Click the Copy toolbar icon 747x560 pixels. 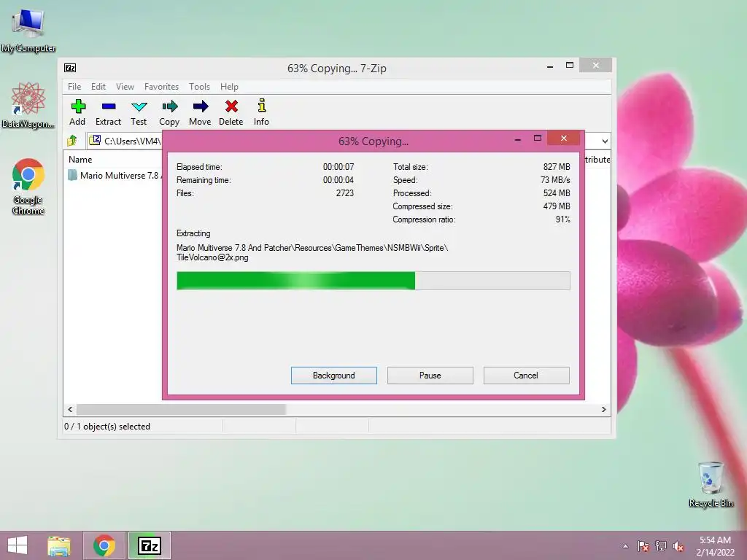(169, 112)
